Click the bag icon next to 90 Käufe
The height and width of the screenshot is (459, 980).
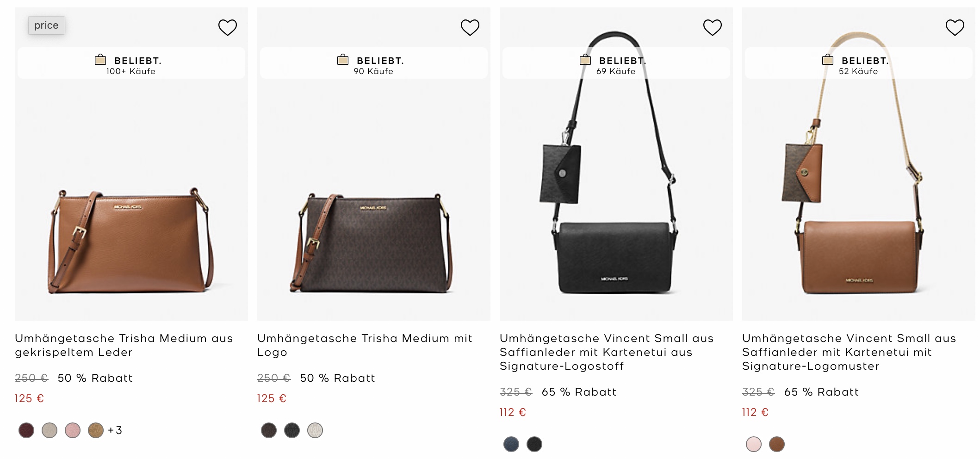(x=342, y=59)
